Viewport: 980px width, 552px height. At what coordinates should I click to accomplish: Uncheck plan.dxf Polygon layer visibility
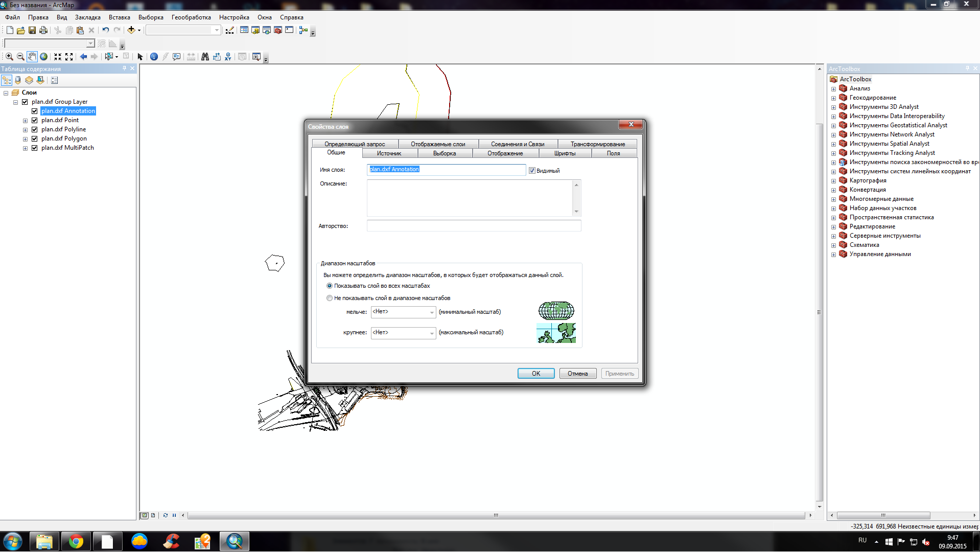click(x=35, y=139)
